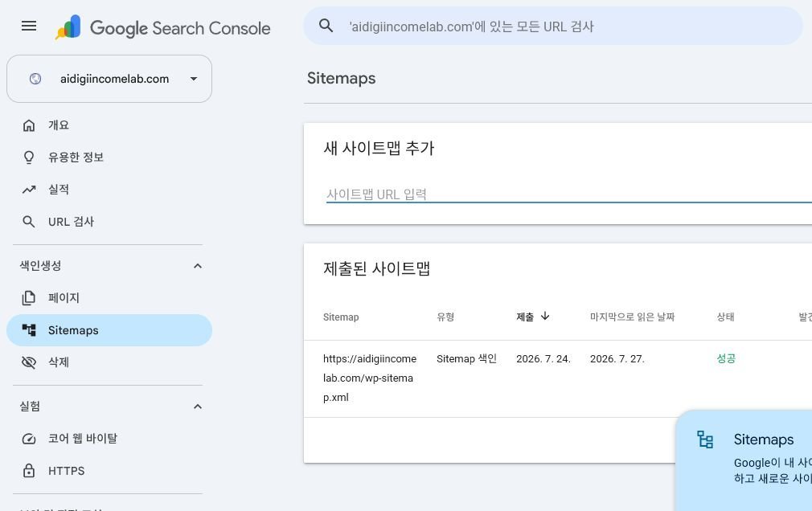Select Sitemaps in the sidebar
The image size is (812, 511).
109,329
